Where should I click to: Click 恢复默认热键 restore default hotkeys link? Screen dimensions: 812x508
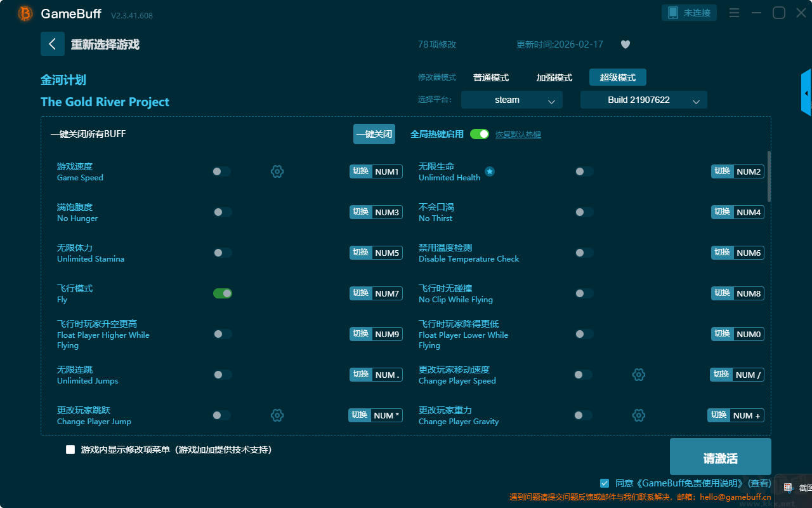518,135
